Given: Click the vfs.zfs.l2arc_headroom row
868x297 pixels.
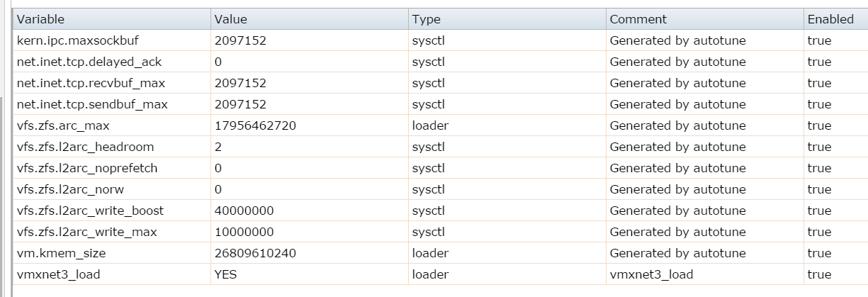Looking at the screenshot, I should tap(85, 147).
